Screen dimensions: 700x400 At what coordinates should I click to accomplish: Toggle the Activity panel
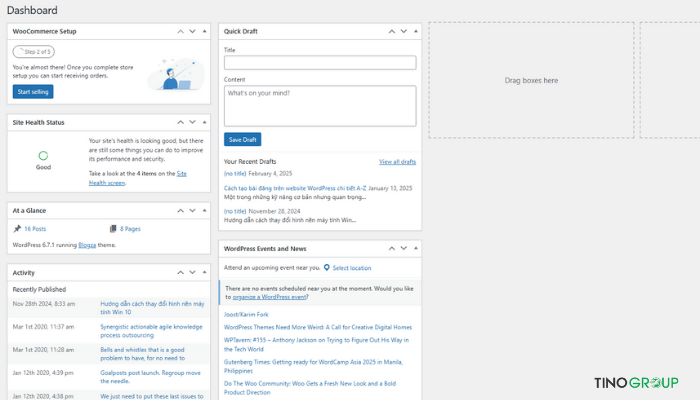[x=204, y=272]
